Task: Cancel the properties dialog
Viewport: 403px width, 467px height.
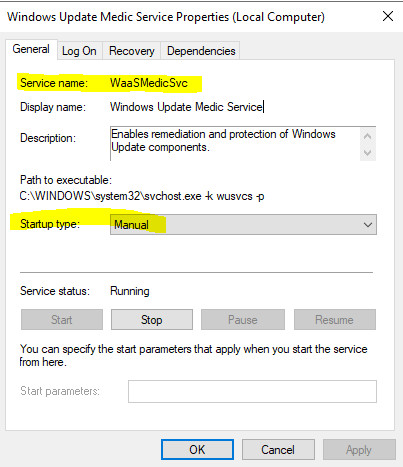Action: pyautogui.click(x=278, y=450)
